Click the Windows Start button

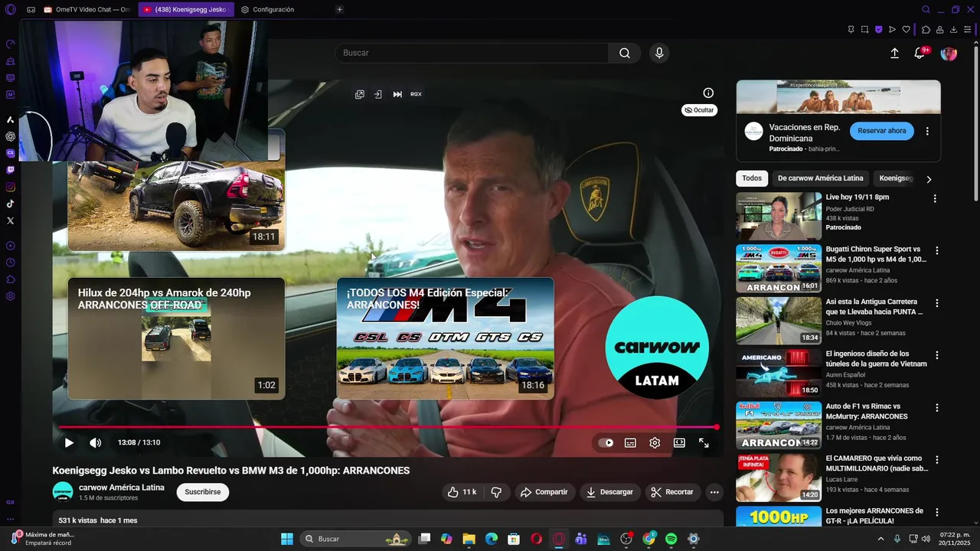coord(287,539)
